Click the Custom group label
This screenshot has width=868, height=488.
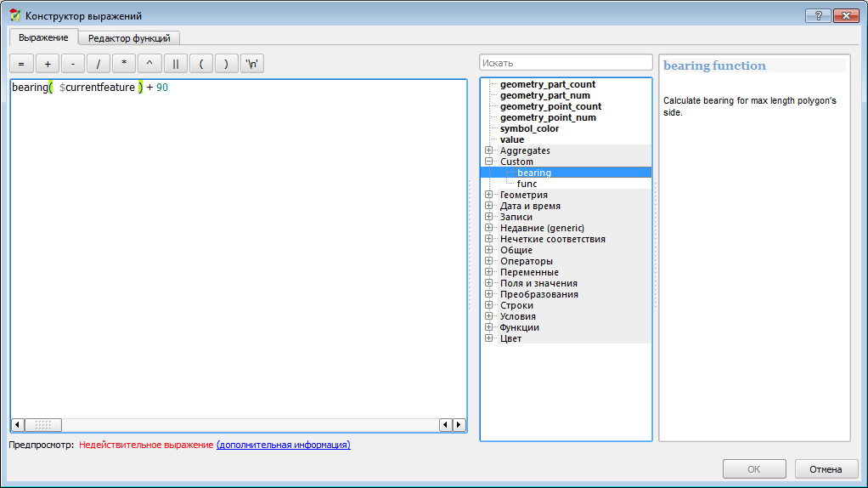pyautogui.click(x=516, y=162)
